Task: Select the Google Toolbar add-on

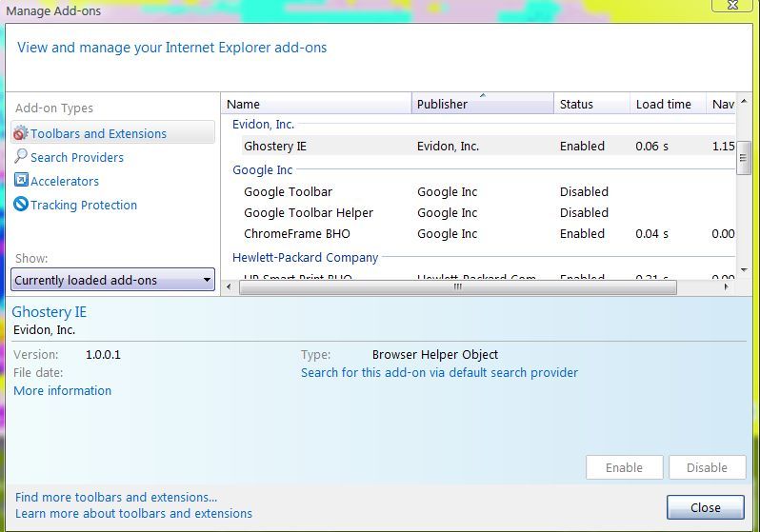Action: 288,191
